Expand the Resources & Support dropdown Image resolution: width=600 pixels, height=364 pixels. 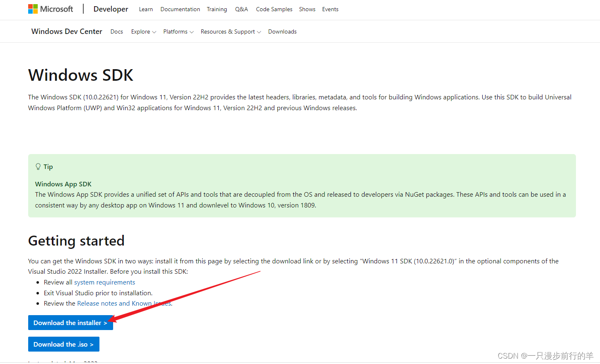[231, 31]
